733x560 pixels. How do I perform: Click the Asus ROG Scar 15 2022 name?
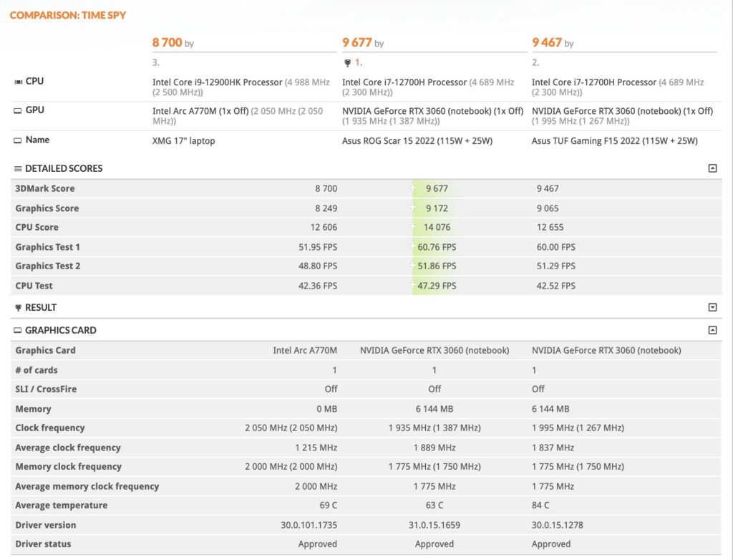pyautogui.click(x=417, y=141)
